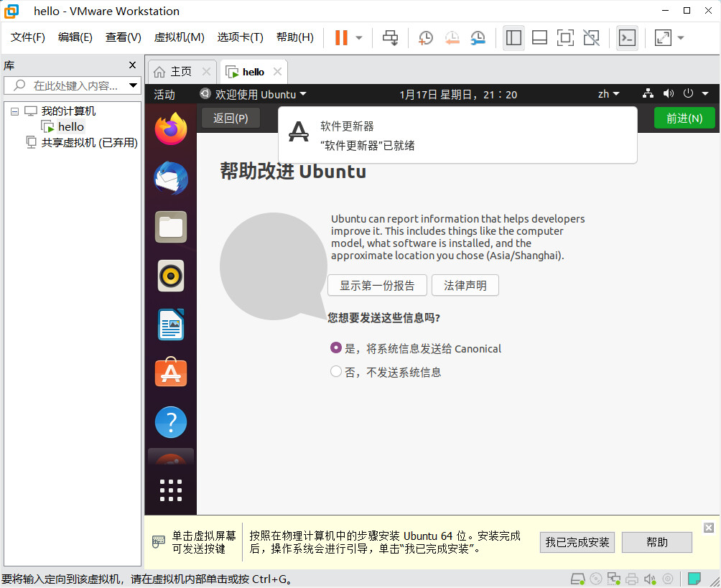
Task: Click the revert to snapshot icon
Action: click(x=452, y=38)
